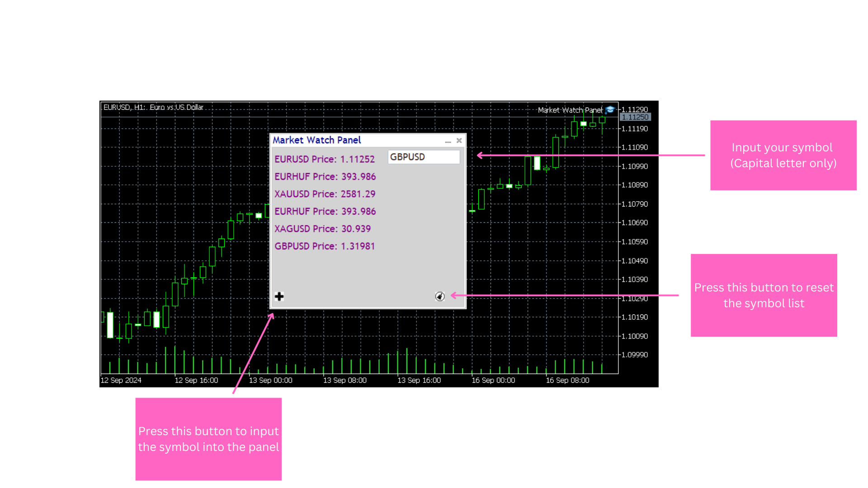Image resolution: width=868 pixels, height=488 pixels.
Task: Click the Input your symbol callout box
Action: pyautogui.click(x=783, y=155)
